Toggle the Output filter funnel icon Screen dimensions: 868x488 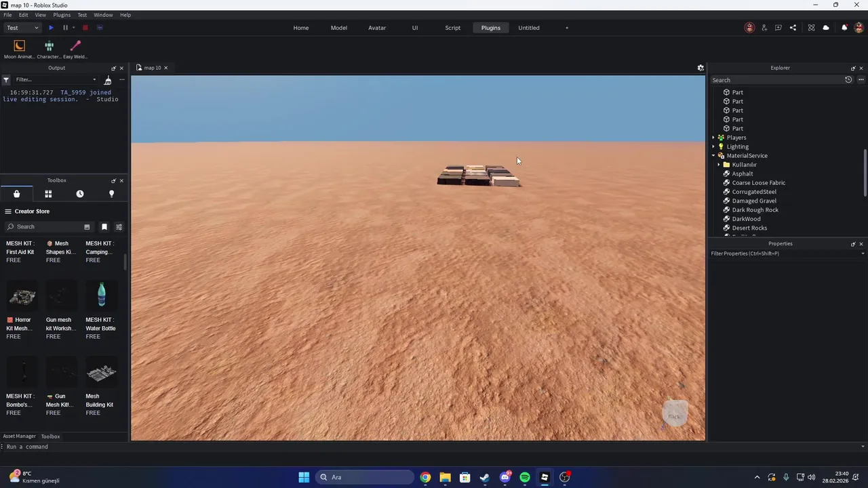(x=6, y=79)
